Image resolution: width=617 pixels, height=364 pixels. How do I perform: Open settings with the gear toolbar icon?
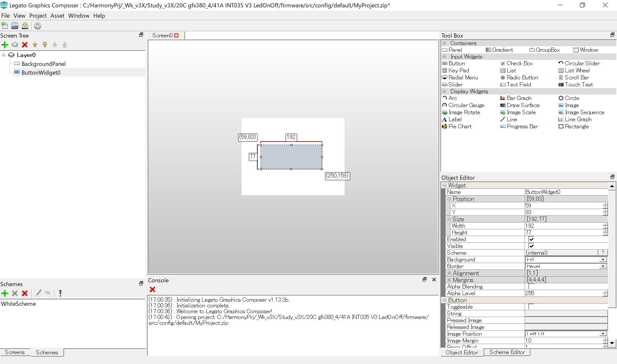(x=38, y=26)
